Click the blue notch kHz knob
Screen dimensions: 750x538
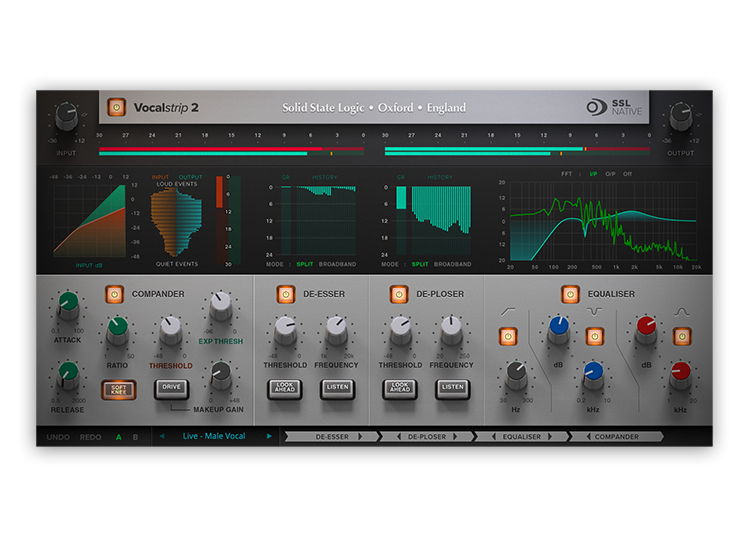[x=594, y=375]
